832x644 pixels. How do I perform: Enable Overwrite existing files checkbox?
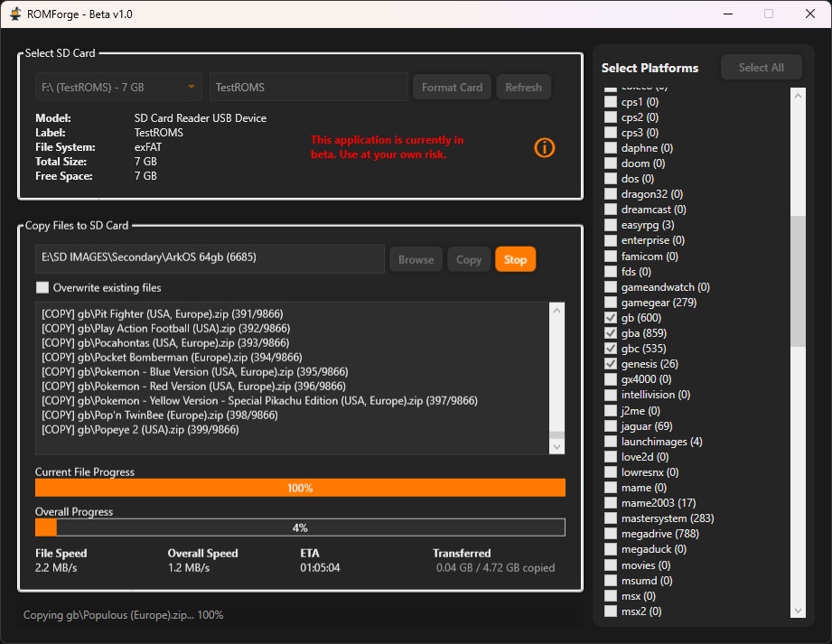42,288
